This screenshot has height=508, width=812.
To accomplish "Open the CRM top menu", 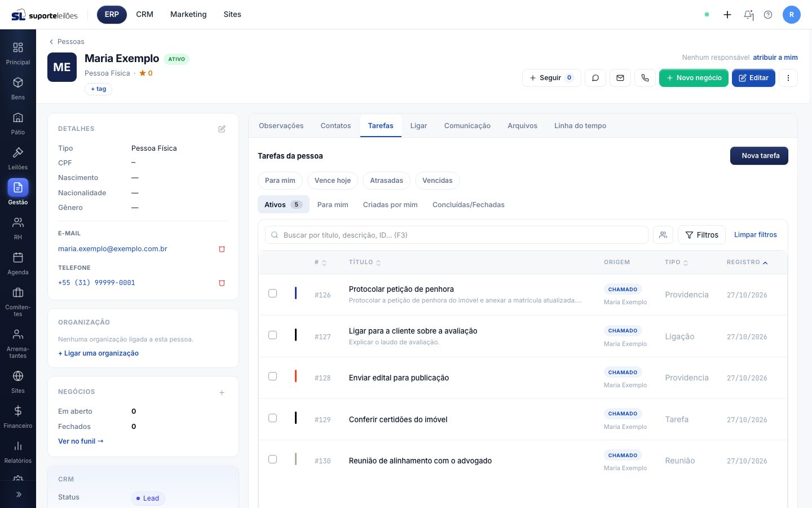I will click(144, 15).
